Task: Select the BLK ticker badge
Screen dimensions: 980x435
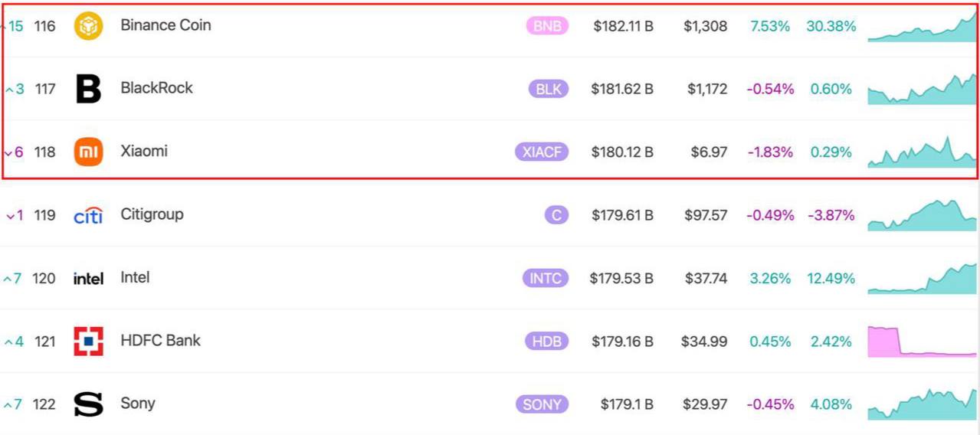Action: [x=548, y=89]
